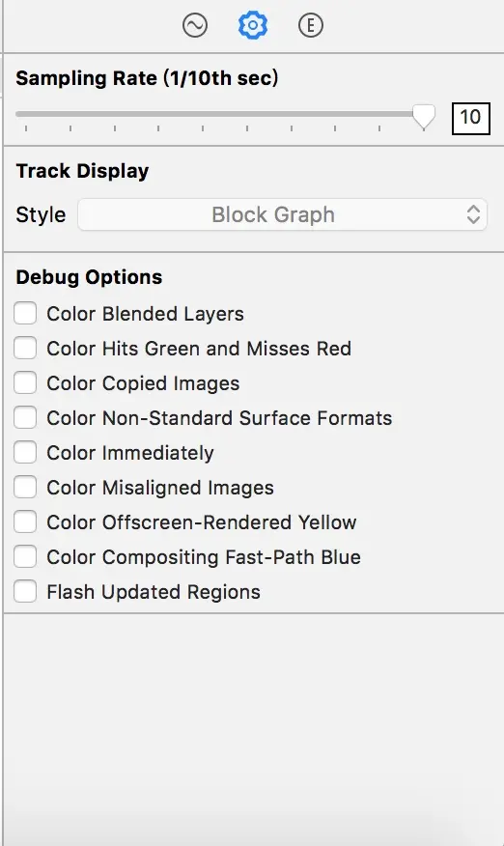Viewport: 504px width, 846px height.
Task: Toggle Color Compositing Fast-Path Blue
Action: point(25,557)
